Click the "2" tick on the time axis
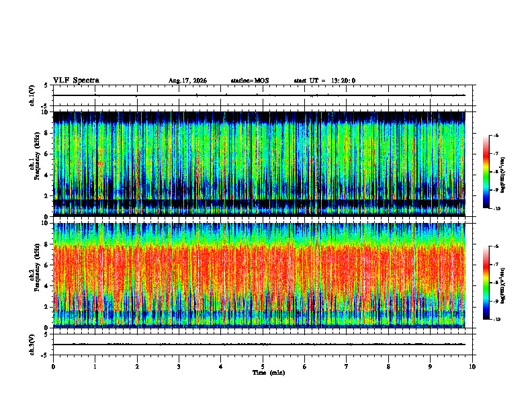 tap(137, 367)
